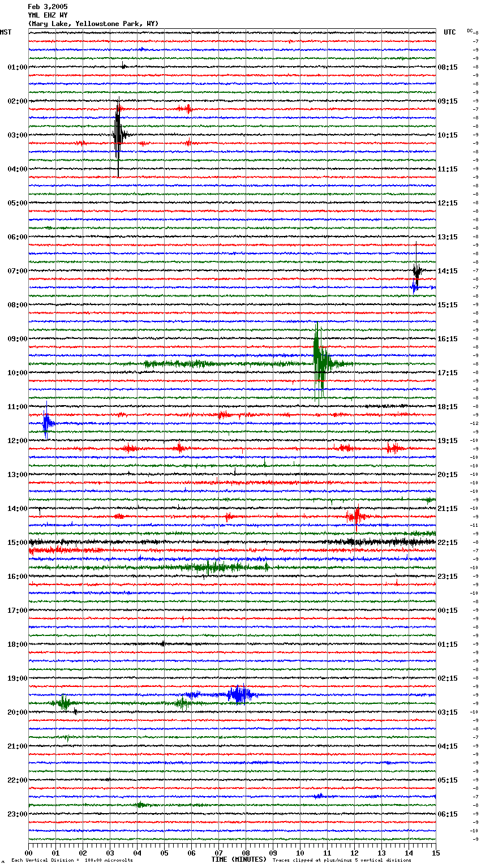The width and height of the screenshot is (481, 868).
Task: Click the '-11' DC offset value
Action: pyautogui.click(x=475, y=526)
